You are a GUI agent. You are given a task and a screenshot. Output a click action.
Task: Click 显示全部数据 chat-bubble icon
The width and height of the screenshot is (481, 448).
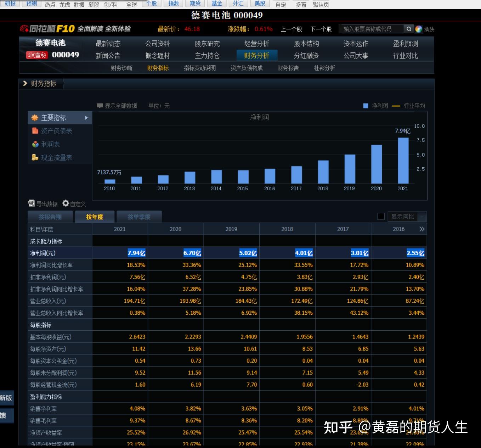[100, 106]
